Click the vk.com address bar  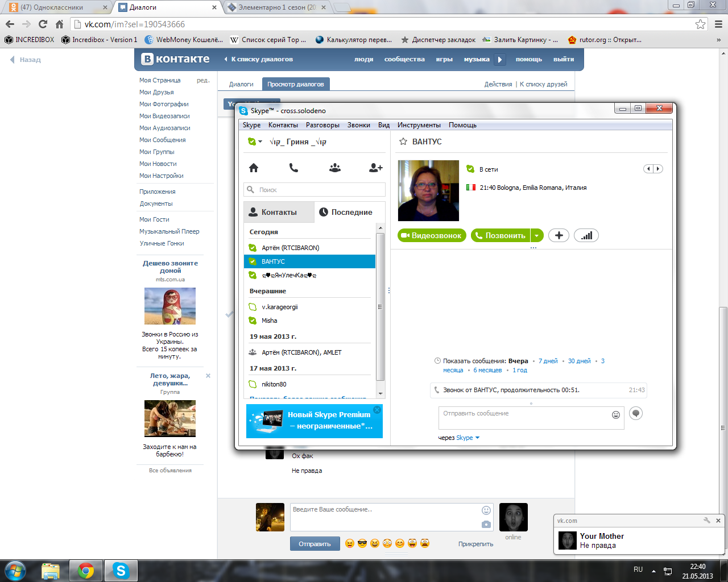387,24
